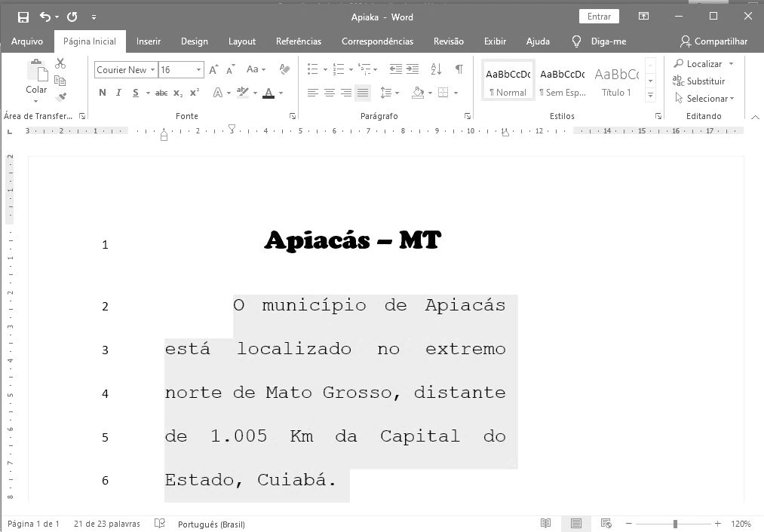Decrease font size with the small A icon

[x=231, y=69]
